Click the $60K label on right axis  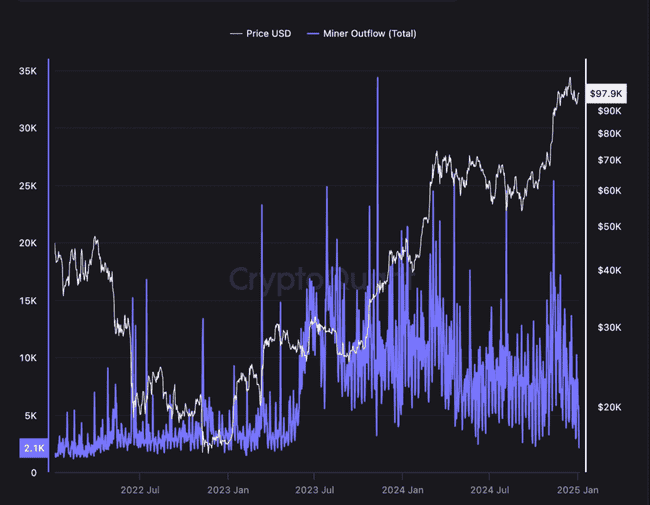(609, 191)
